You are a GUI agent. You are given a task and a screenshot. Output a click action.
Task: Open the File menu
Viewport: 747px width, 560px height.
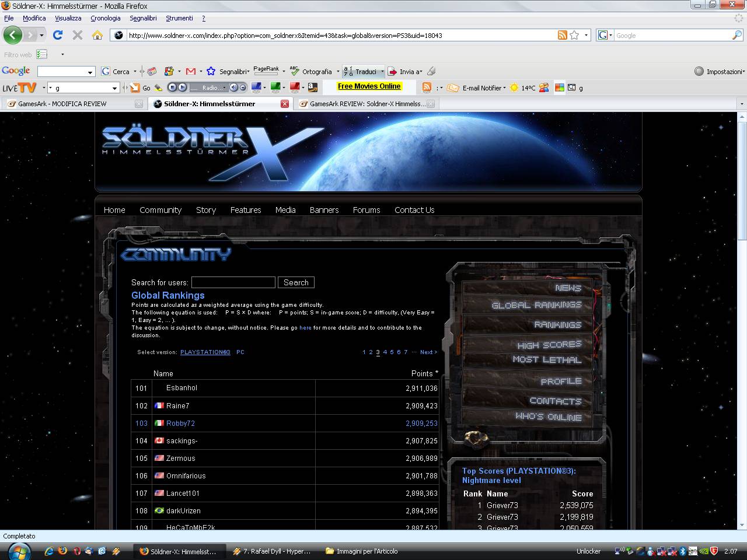[9, 18]
